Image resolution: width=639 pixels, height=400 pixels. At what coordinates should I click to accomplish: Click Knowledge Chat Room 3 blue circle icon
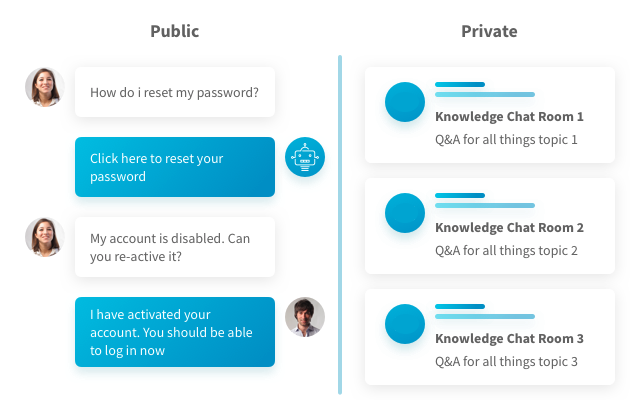tap(405, 324)
